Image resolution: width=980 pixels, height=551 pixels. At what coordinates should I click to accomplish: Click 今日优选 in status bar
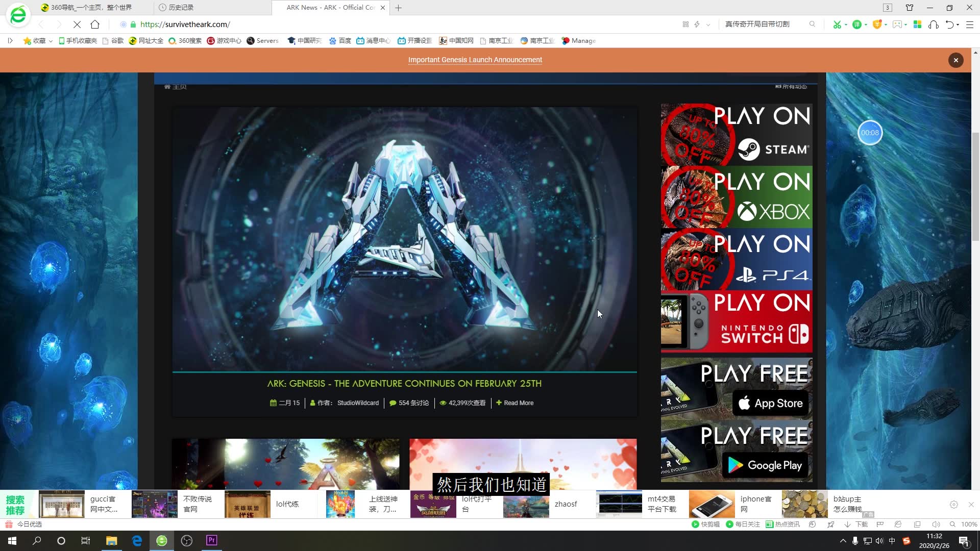click(23, 524)
